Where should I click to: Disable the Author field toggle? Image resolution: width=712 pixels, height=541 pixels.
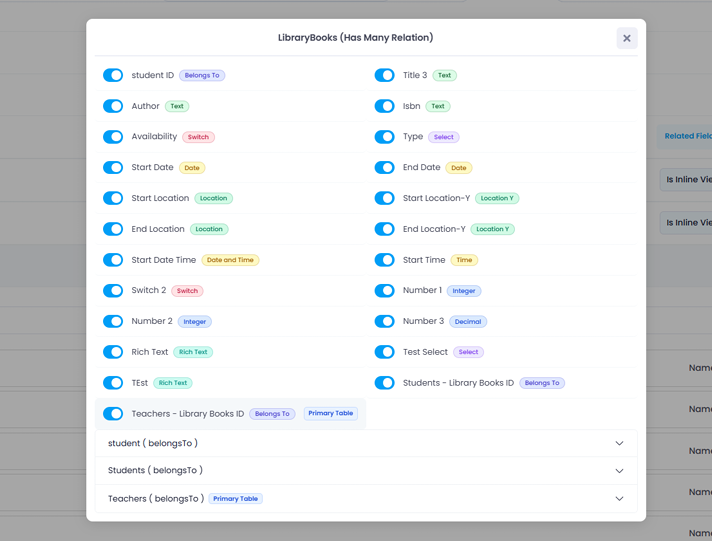point(113,106)
